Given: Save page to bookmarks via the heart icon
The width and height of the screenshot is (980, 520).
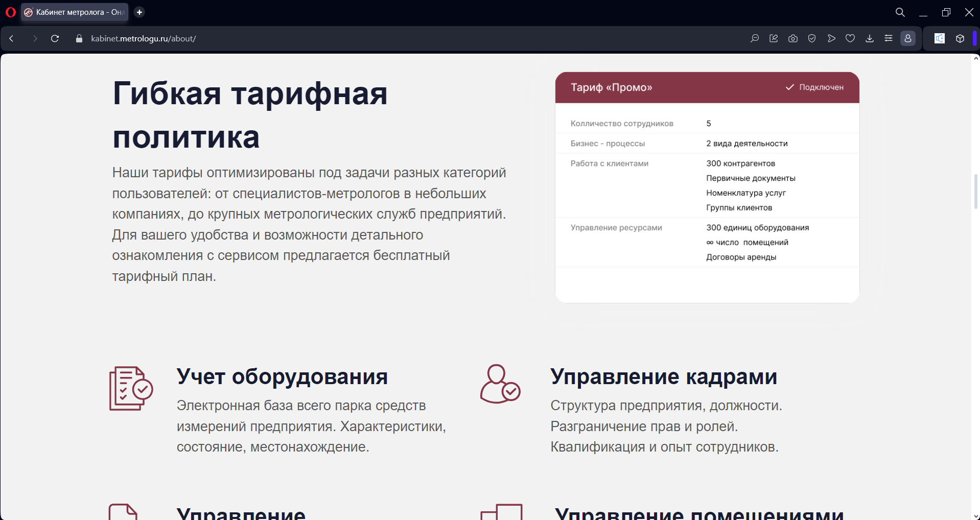Looking at the screenshot, I should pos(850,38).
